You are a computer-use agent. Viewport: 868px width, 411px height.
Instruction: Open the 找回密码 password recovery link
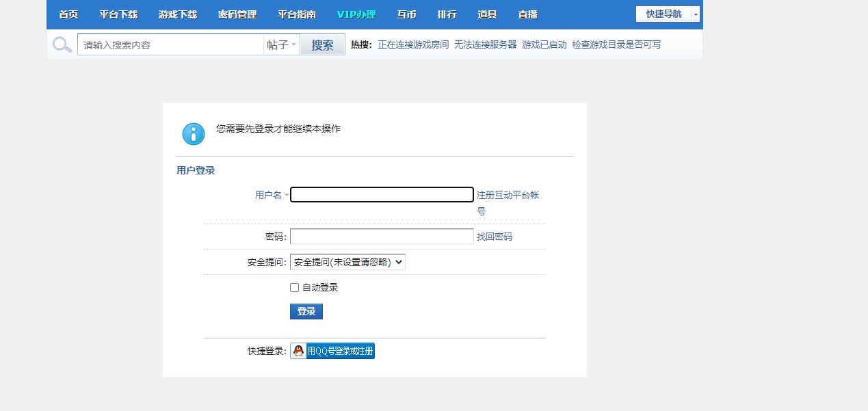click(x=495, y=236)
